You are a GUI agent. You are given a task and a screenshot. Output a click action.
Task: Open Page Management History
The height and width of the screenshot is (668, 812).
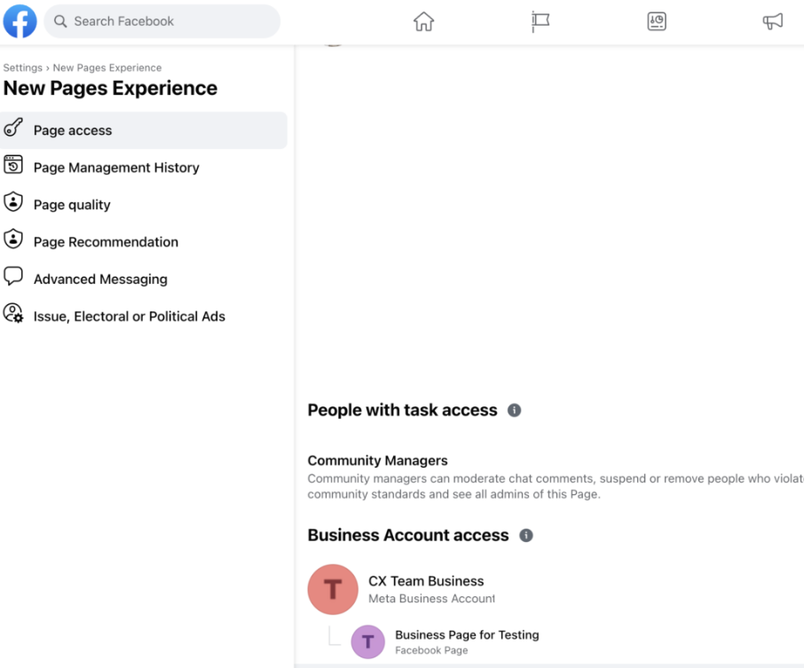coord(144,168)
